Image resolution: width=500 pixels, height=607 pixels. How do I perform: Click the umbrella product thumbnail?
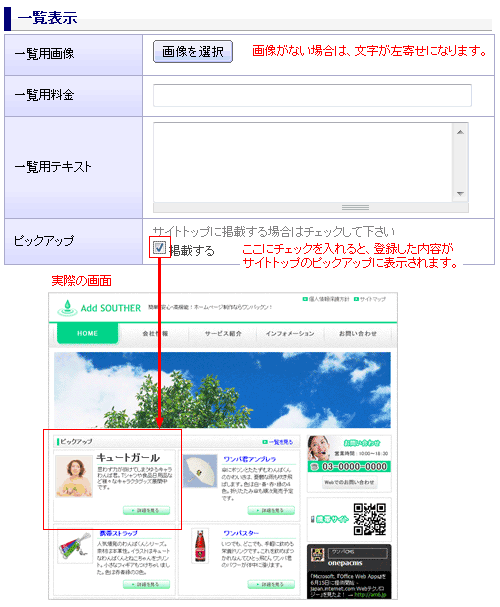tap(200, 471)
